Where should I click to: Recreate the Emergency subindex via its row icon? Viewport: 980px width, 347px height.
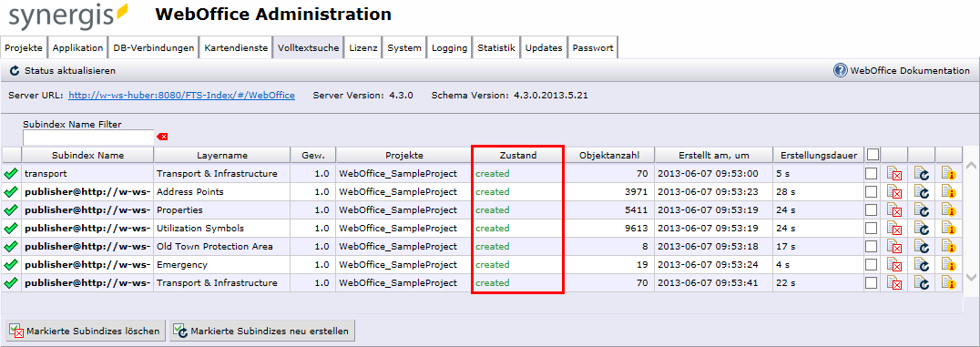click(x=922, y=264)
